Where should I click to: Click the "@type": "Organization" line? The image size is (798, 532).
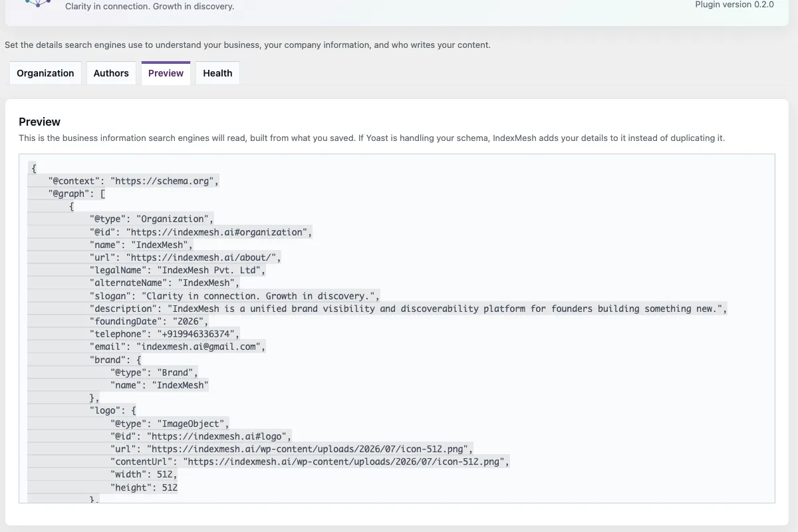click(x=152, y=219)
